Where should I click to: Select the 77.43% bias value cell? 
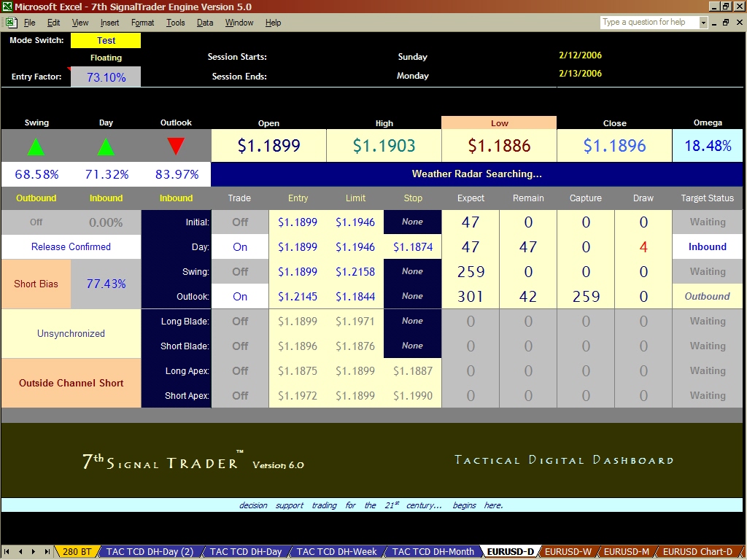(106, 284)
